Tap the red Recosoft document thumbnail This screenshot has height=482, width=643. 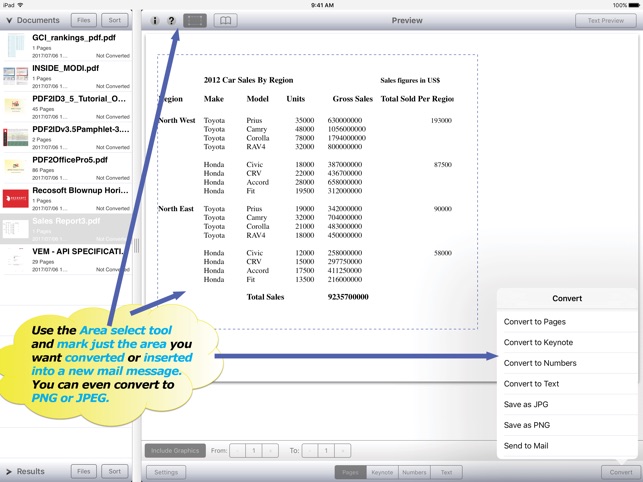[x=16, y=199]
